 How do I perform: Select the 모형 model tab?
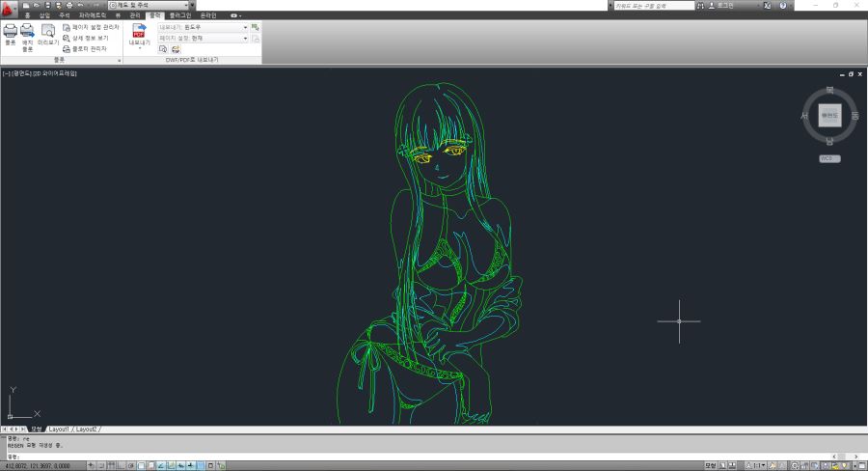click(37, 429)
